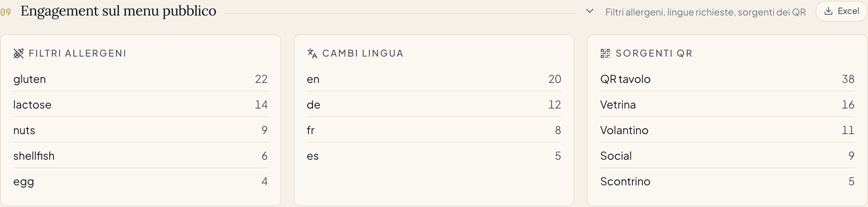The image size is (868, 207).
Task: Click the allergen filter wheat icon
Action: (x=19, y=53)
